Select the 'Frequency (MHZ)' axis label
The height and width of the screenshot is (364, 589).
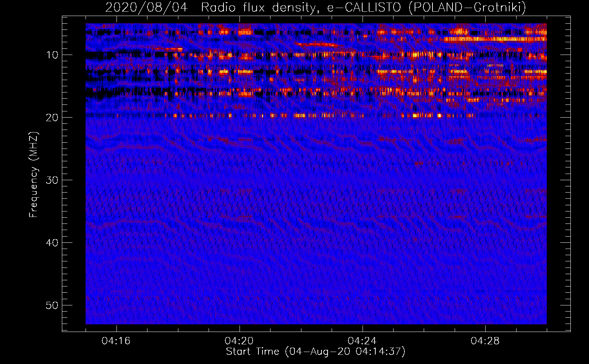(33, 175)
